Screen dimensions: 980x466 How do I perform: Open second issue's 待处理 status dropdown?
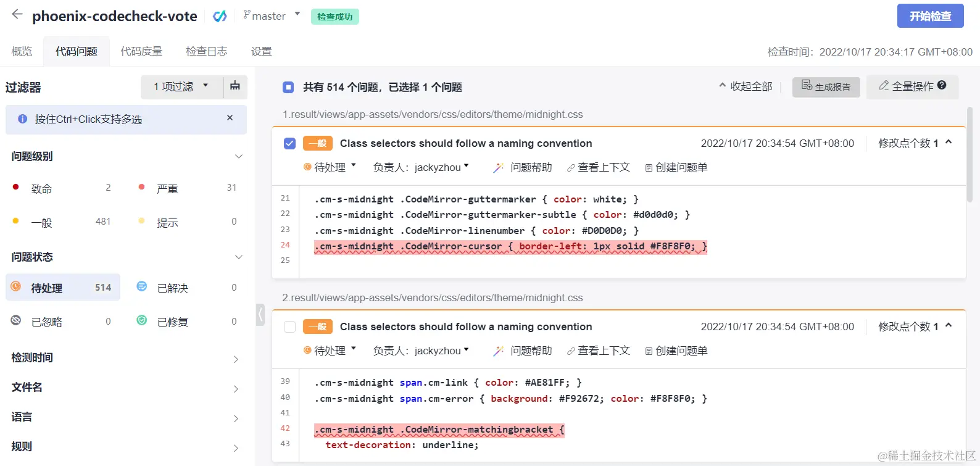(x=330, y=351)
